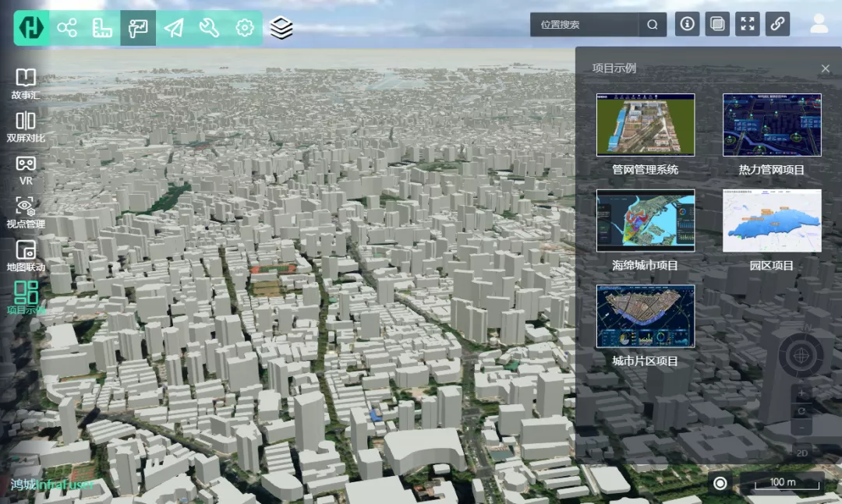Open the 城市片区项目 project thumbnail
Viewport: 842px width, 504px height.
tap(646, 316)
